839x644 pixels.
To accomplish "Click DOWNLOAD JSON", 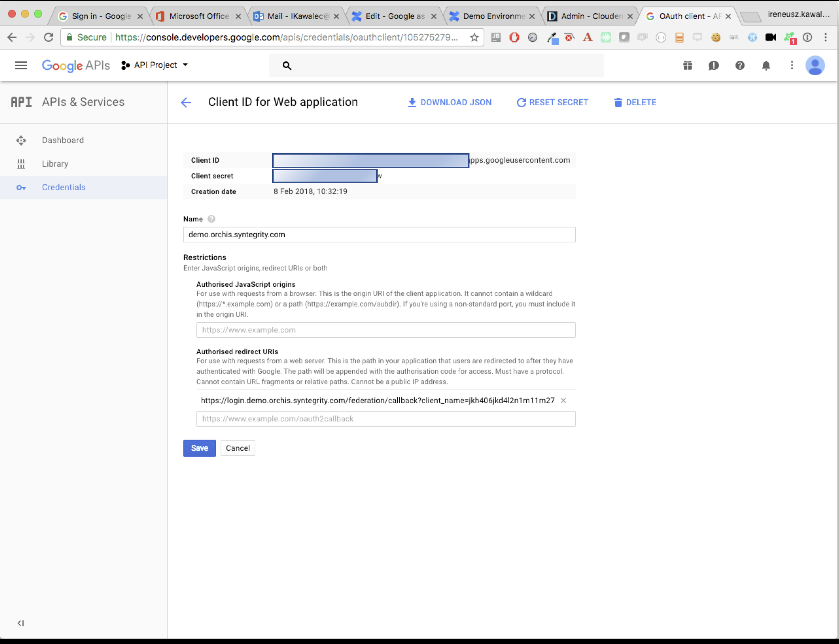I will click(450, 102).
